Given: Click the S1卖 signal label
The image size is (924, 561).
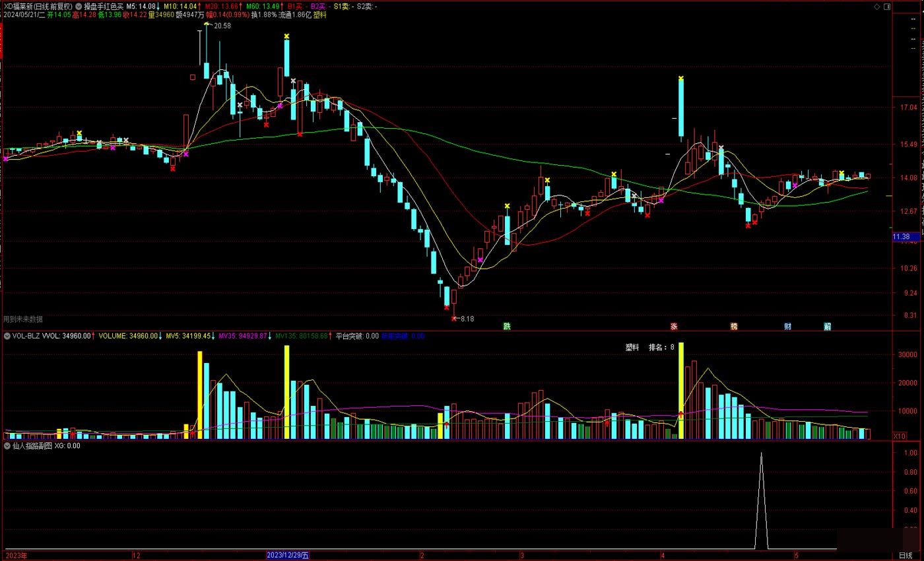Looking at the screenshot, I should [343, 7].
